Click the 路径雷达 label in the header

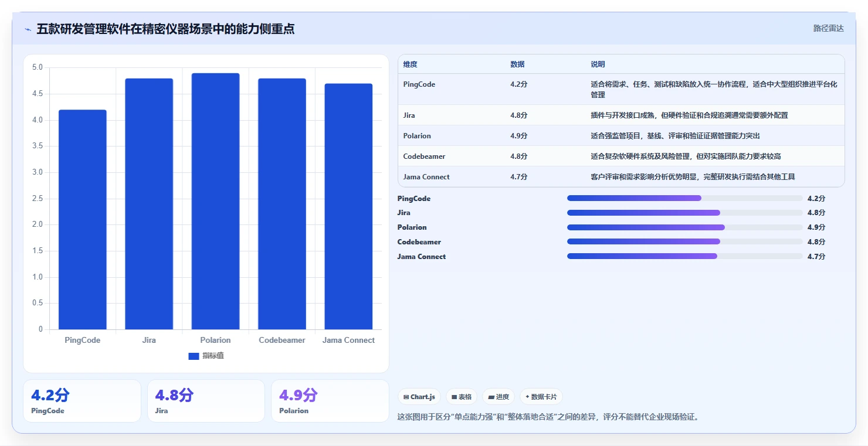pos(828,28)
